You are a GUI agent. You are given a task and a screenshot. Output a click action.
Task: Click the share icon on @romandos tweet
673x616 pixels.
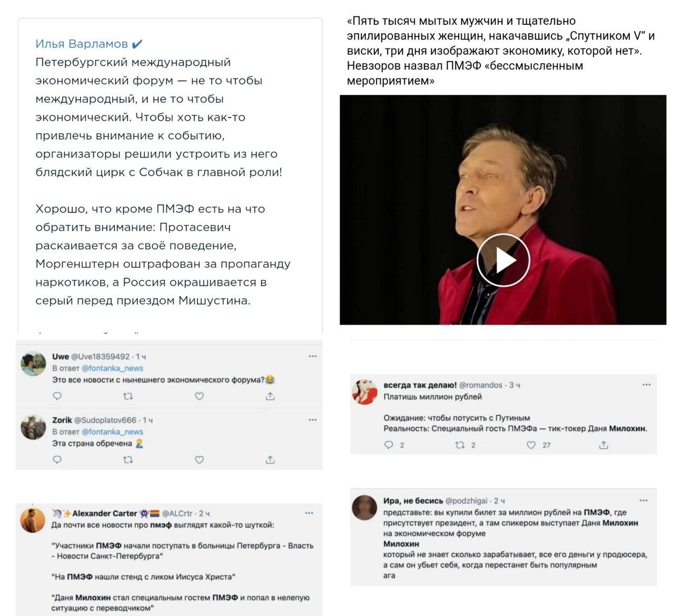(x=603, y=445)
